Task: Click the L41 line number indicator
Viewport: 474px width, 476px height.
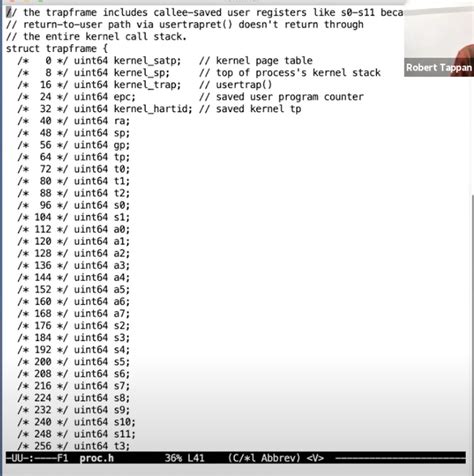Action: [196, 458]
